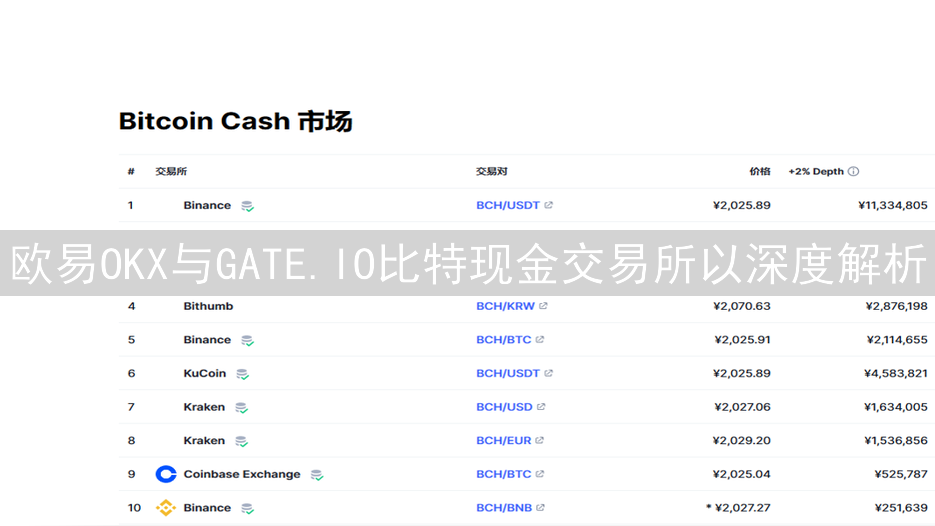Click the 交易所 column header
Image resolution: width=935 pixels, height=526 pixels.
tap(171, 172)
